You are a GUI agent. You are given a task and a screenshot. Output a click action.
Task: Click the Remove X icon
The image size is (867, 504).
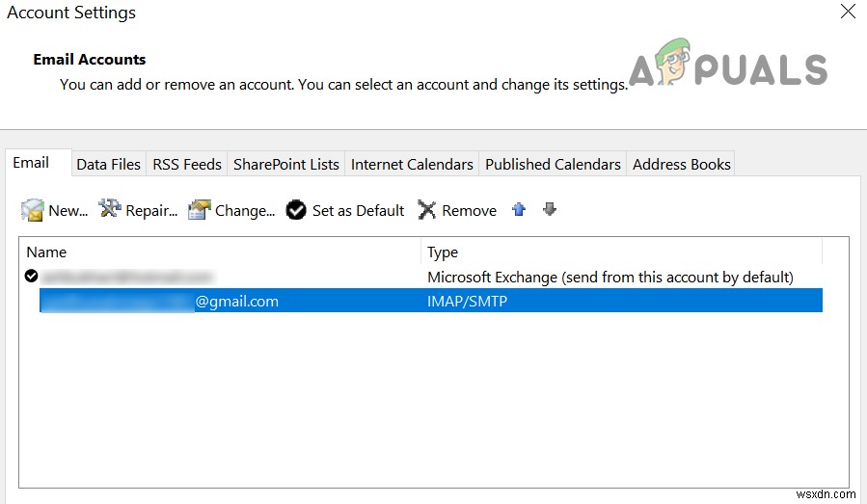[427, 210]
